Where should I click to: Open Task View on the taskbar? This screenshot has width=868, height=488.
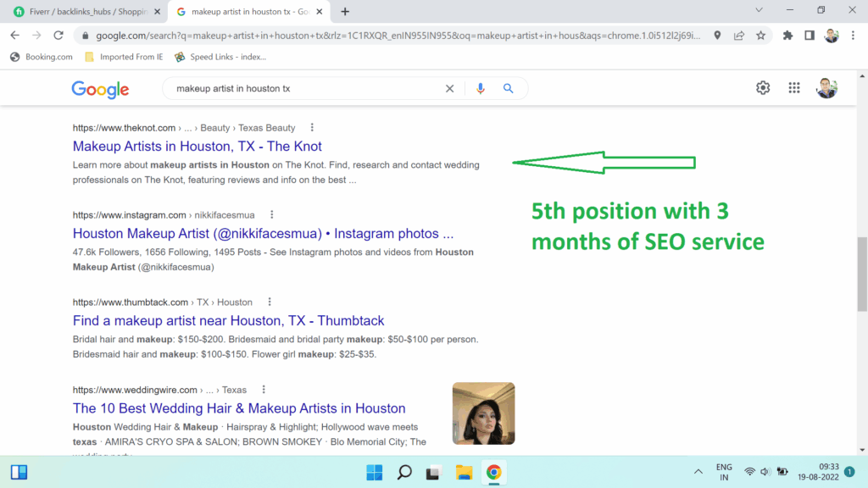433,473
